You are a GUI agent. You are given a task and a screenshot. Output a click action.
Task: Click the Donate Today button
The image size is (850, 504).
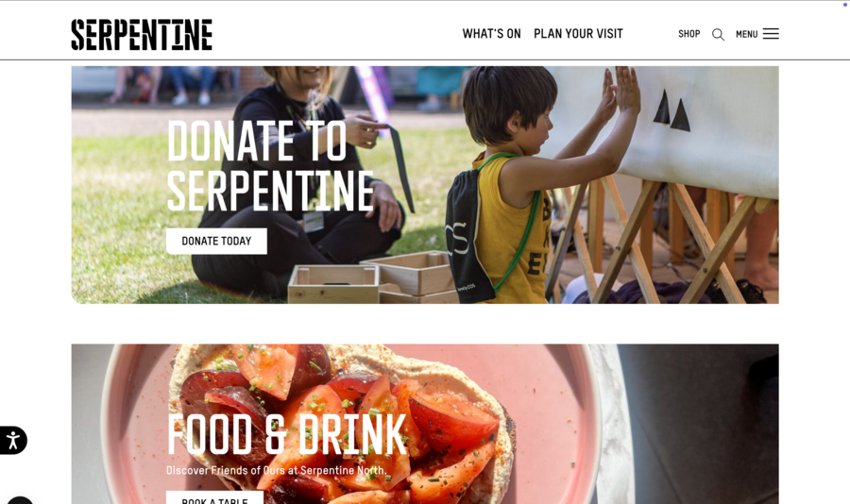216,242
